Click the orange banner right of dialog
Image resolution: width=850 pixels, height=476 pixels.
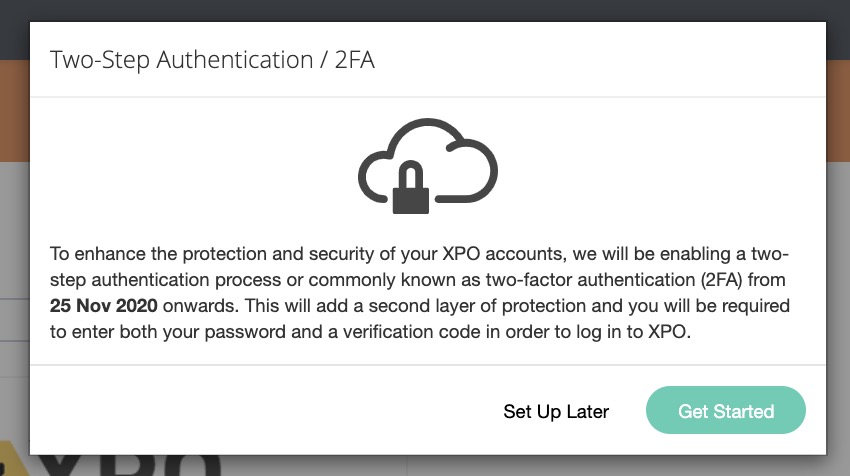[837, 110]
